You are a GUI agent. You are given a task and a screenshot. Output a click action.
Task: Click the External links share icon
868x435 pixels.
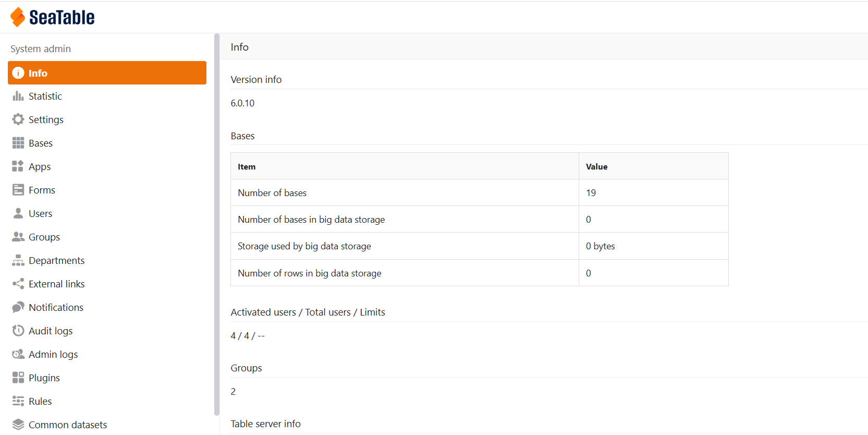pyautogui.click(x=18, y=284)
